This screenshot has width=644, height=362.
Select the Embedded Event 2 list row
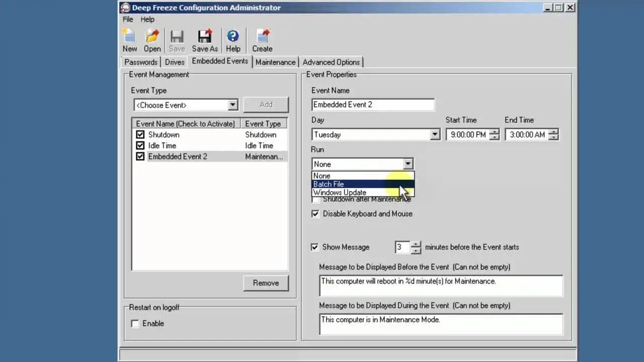click(210, 156)
